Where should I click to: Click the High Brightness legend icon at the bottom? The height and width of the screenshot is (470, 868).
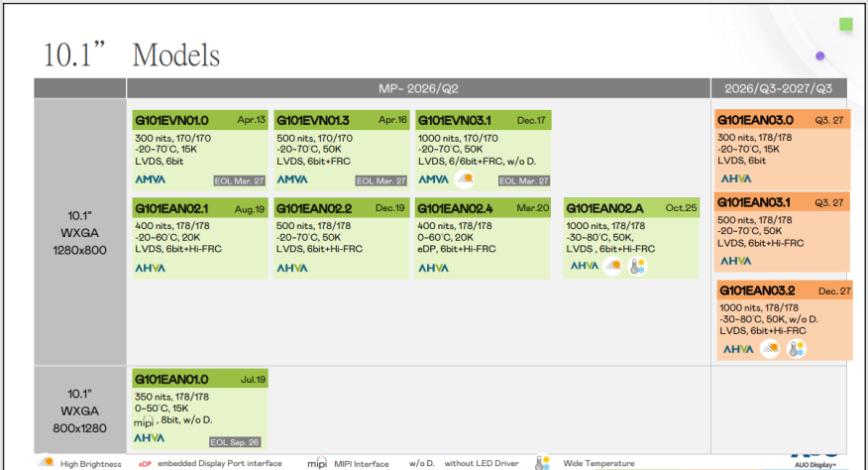47,462
